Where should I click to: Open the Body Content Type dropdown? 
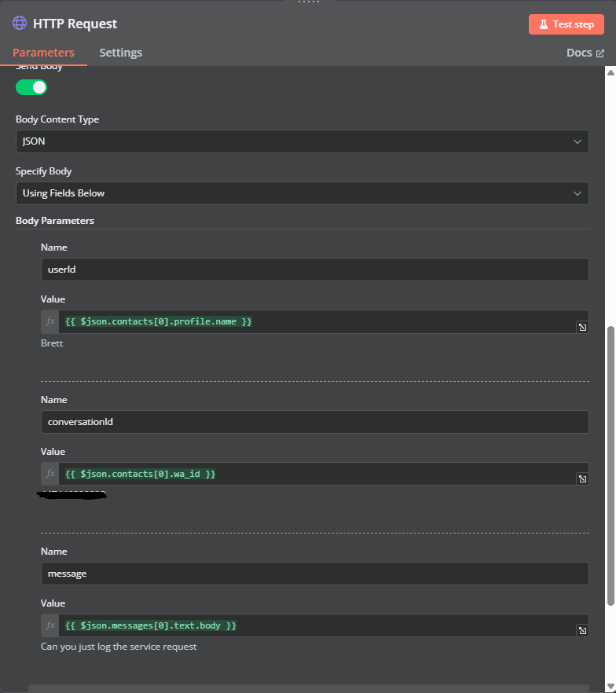coord(302,141)
